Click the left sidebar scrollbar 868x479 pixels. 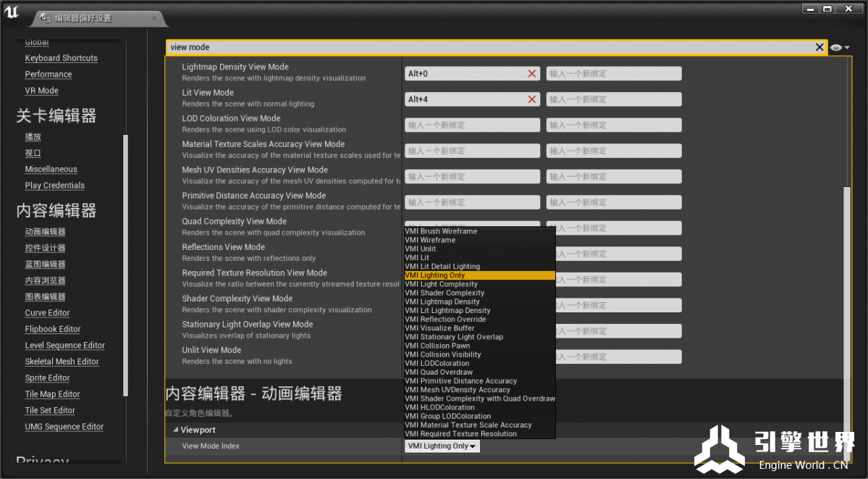(x=126, y=265)
